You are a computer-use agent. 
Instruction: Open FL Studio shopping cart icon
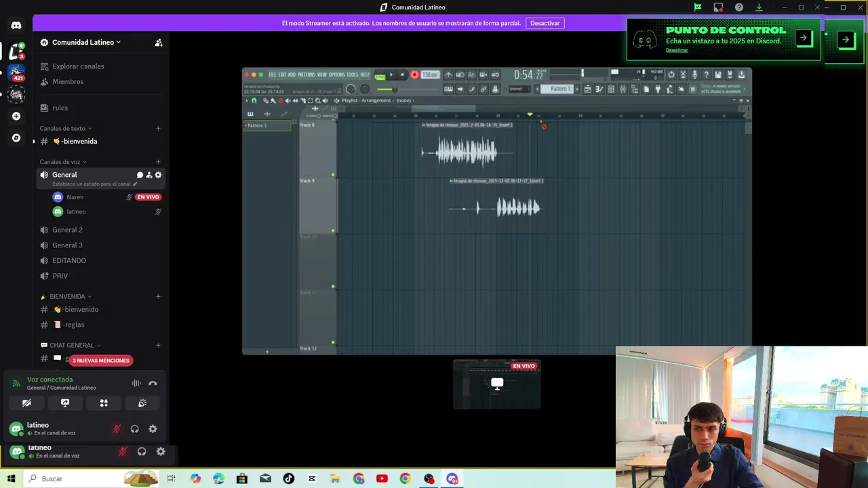point(692,89)
